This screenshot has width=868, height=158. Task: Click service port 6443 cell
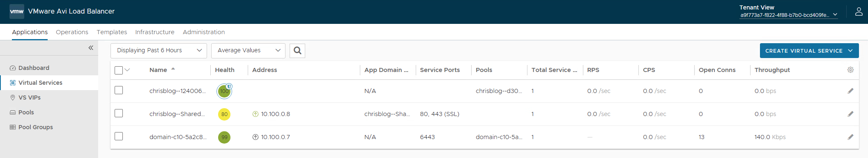pyautogui.click(x=427, y=137)
